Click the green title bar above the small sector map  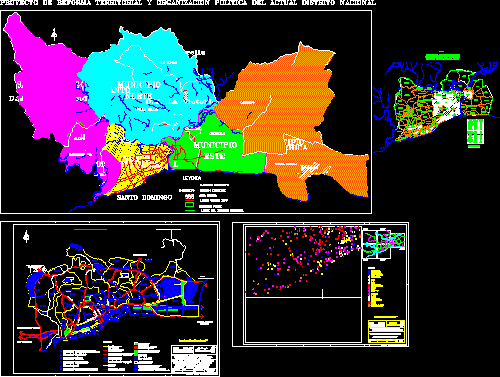[442, 57]
